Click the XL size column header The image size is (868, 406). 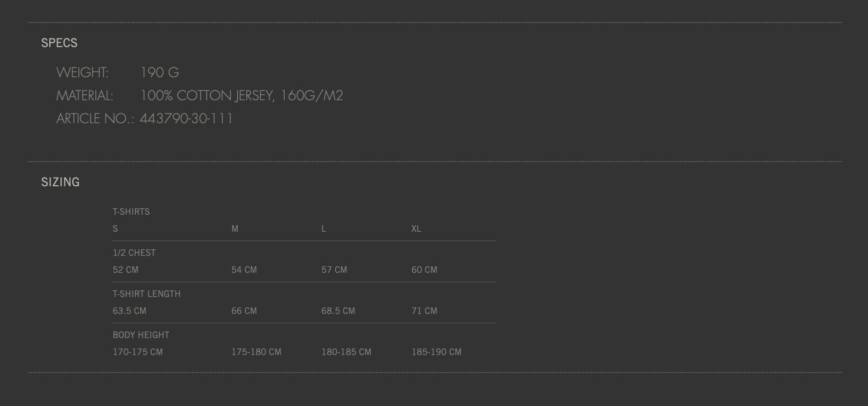tap(416, 228)
